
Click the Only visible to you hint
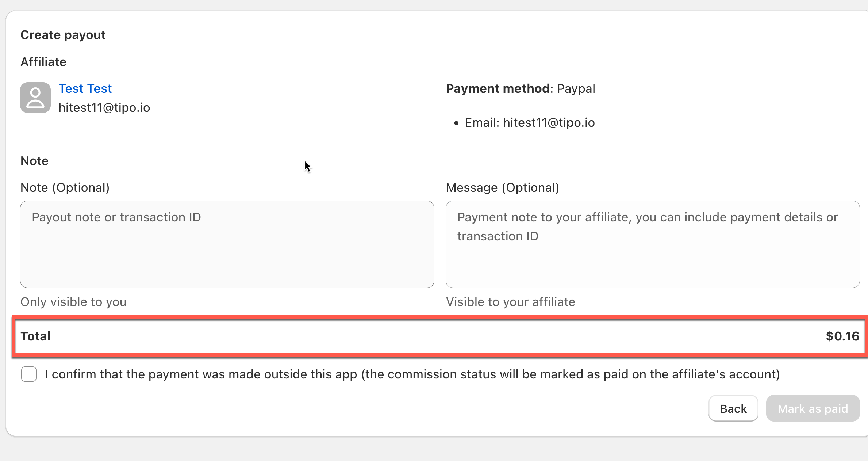pos(73,302)
